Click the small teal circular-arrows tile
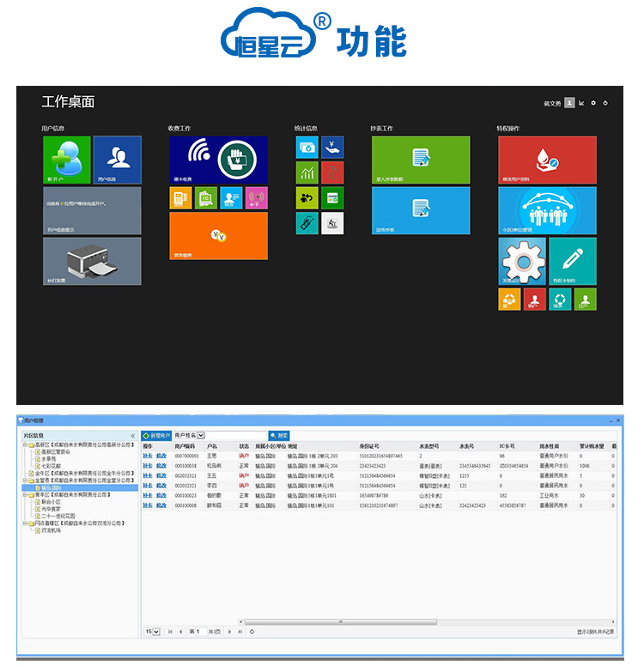This screenshot has height=665, width=644. point(560,299)
